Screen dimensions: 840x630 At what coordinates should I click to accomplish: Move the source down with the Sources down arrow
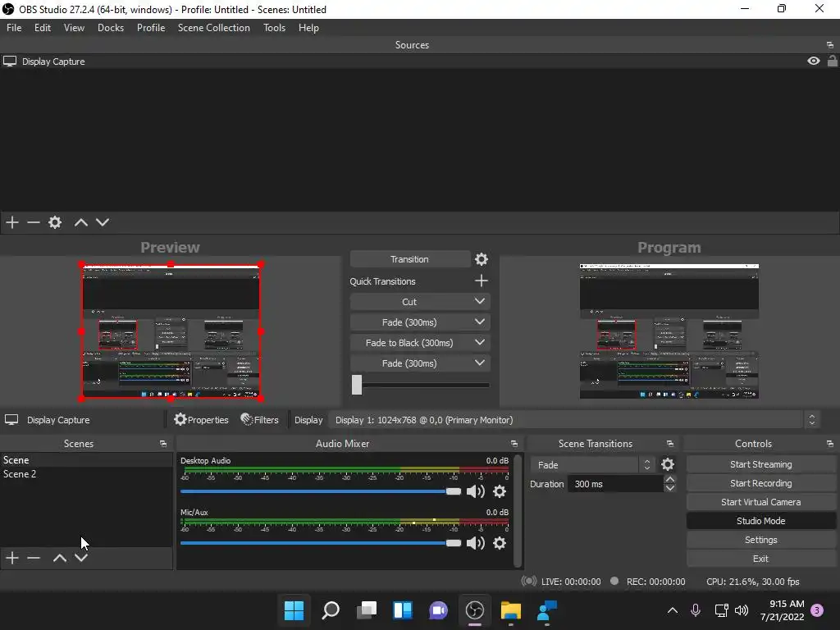103,222
